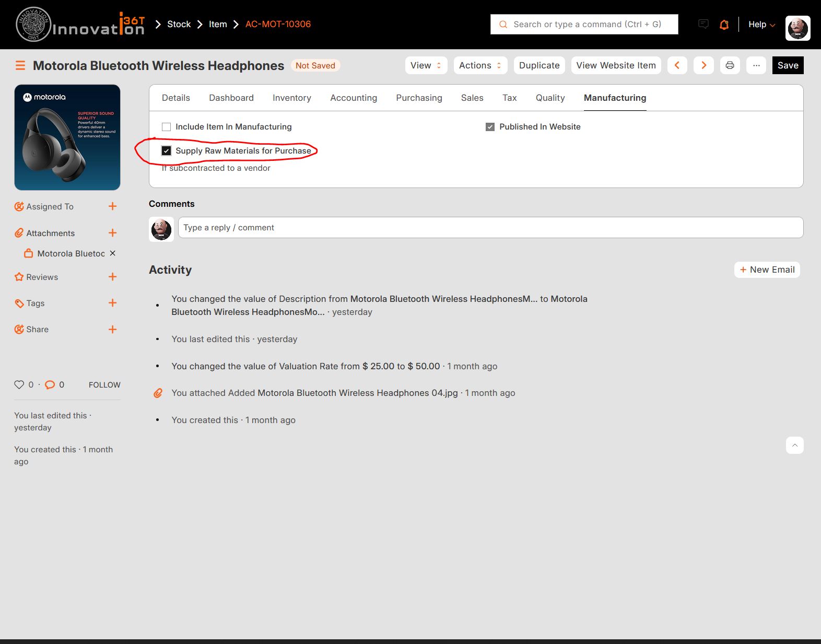Toggle Published In Website checkbox
This screenshot has height=644, width=821.
tap(490, 127)
